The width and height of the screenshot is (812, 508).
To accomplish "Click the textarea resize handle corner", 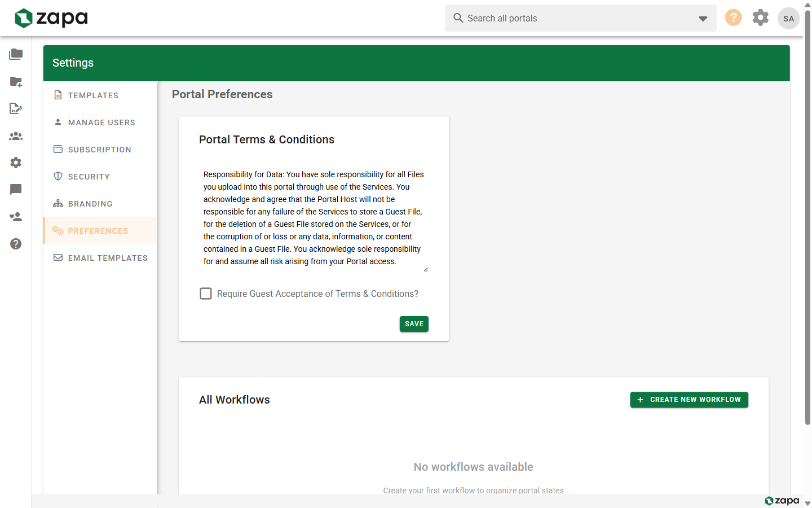I will coord(425,269).
